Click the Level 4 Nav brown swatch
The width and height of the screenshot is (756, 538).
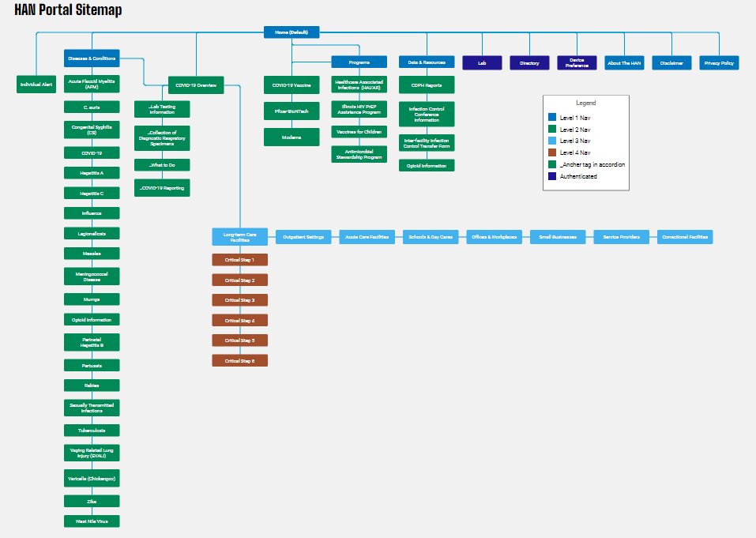(552, 152)
